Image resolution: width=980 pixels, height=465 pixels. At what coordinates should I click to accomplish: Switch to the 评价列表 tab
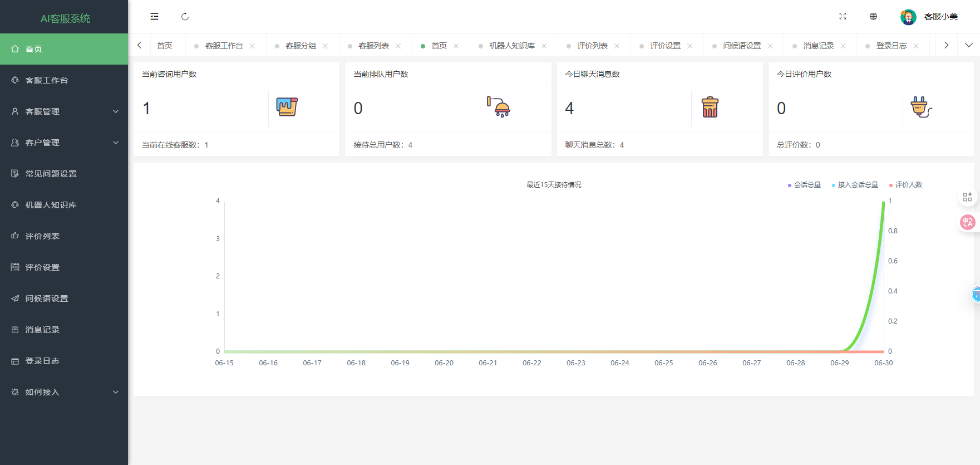pyautogui.click(x=592, y=46)
